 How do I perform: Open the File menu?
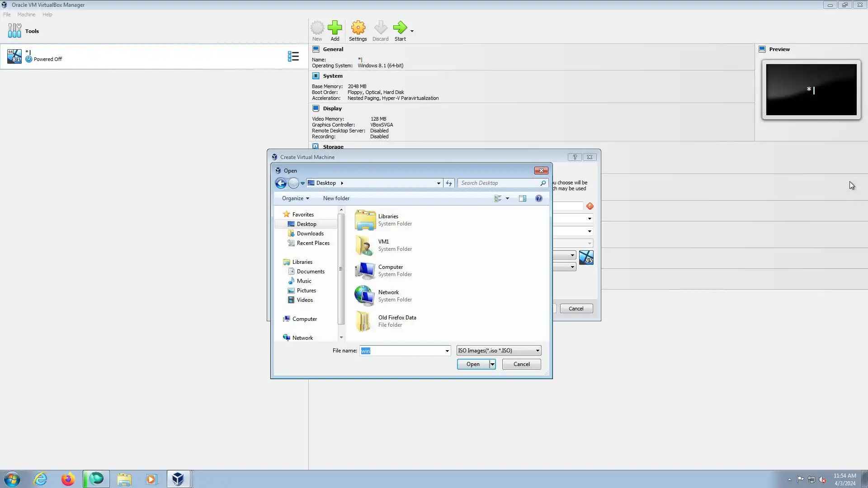point(7,14)
